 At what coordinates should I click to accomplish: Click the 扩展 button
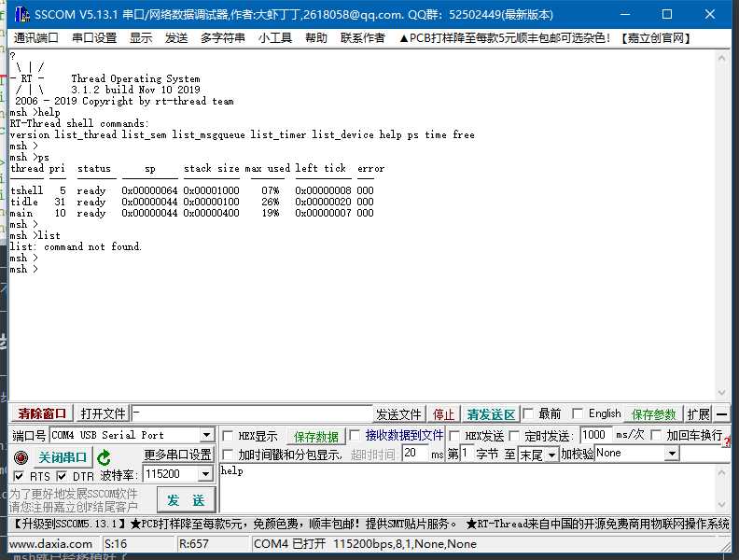698,414
